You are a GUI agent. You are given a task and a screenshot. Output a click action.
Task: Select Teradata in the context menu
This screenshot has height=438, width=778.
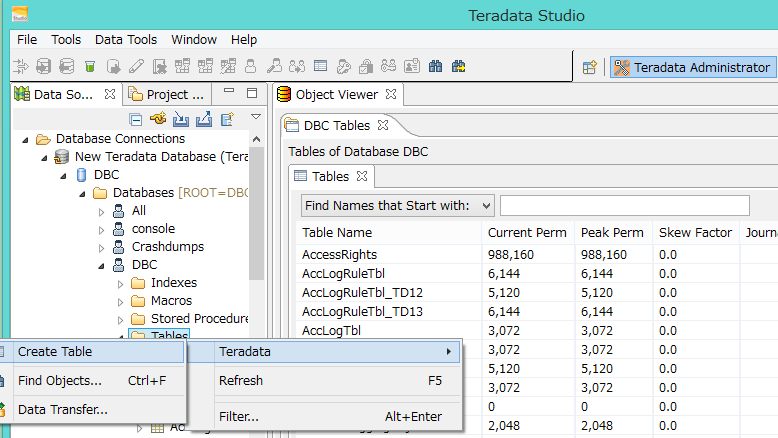[325, 352]
